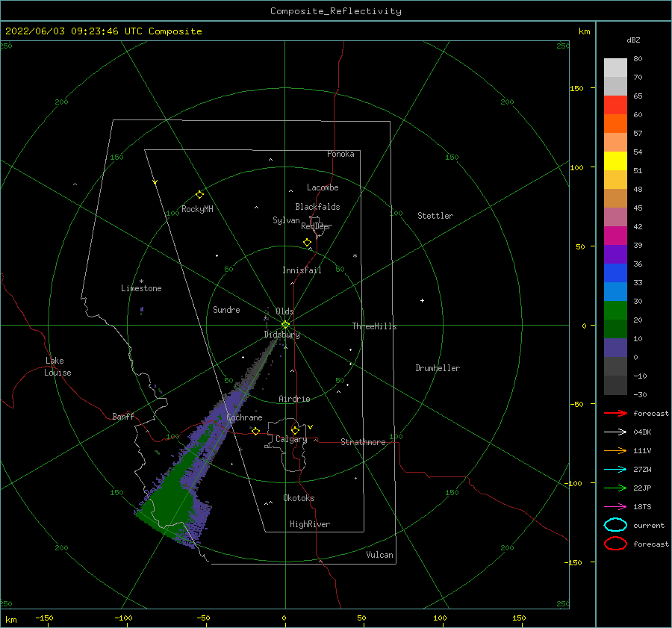This screenshot has height=628, width=672.
Task: Click the yellow diamond marker below Cochrane
Action: (x=256, y=431)
